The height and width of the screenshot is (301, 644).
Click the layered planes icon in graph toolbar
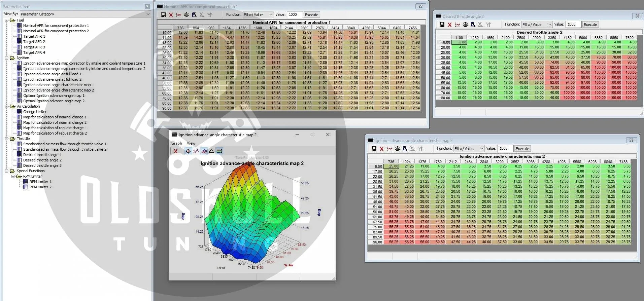pyautogui.click(x=212, y=151)
